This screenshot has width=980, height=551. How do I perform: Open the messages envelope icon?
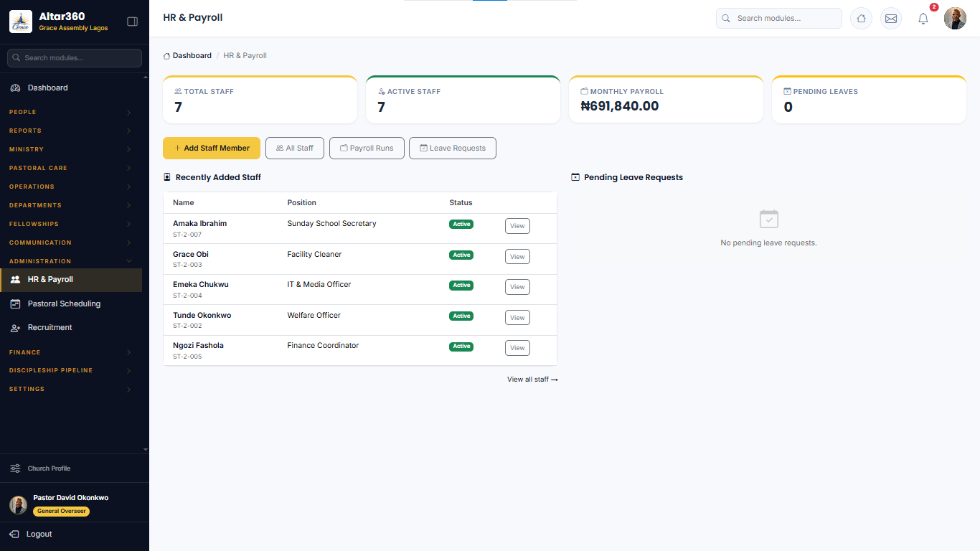(x=891, y=19)
